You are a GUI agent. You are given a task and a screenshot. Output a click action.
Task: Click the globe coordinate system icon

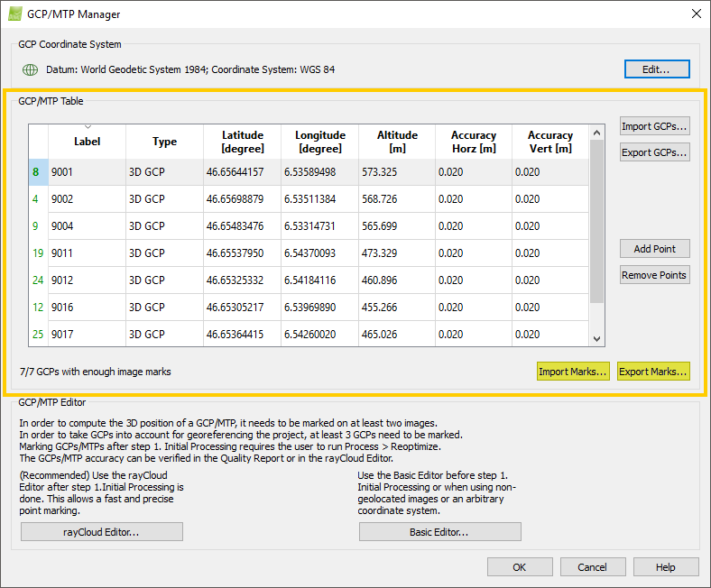tap(30, 69)
